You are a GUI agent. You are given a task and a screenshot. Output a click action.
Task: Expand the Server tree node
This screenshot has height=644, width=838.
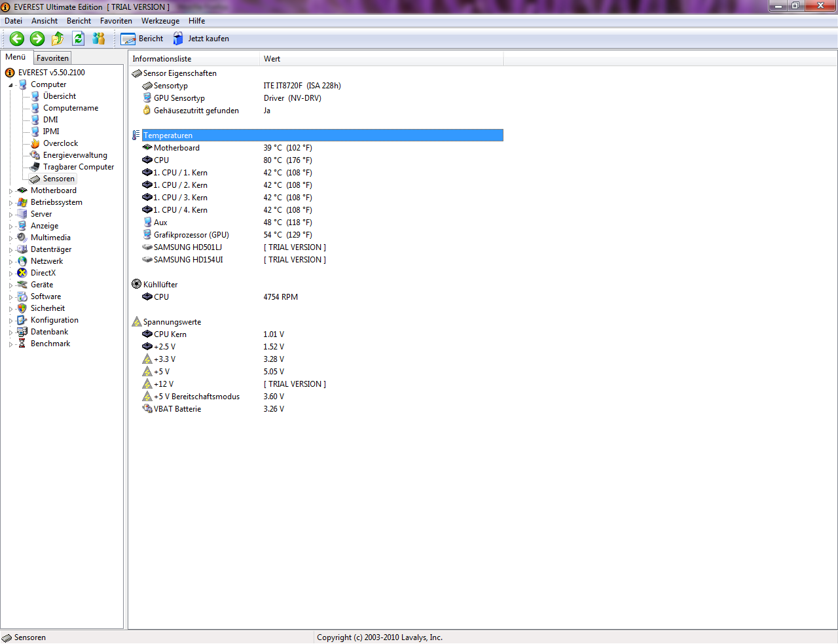[10, 215]
